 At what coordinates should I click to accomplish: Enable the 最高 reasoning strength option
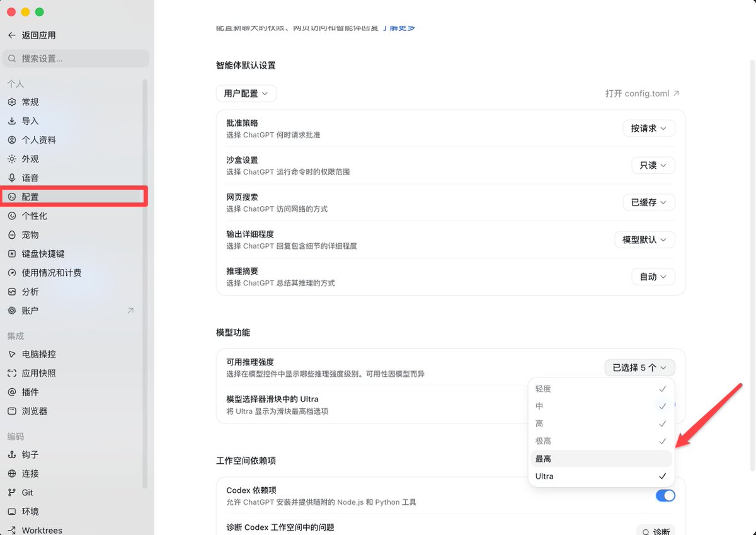pyautogui.click(x=601, y=459)
